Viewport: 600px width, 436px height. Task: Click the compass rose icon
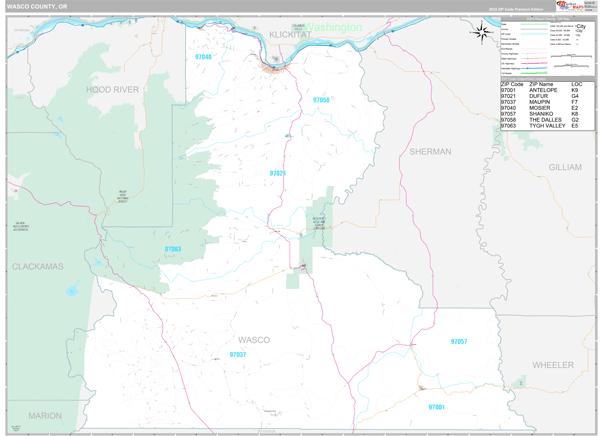coord(481,31)
